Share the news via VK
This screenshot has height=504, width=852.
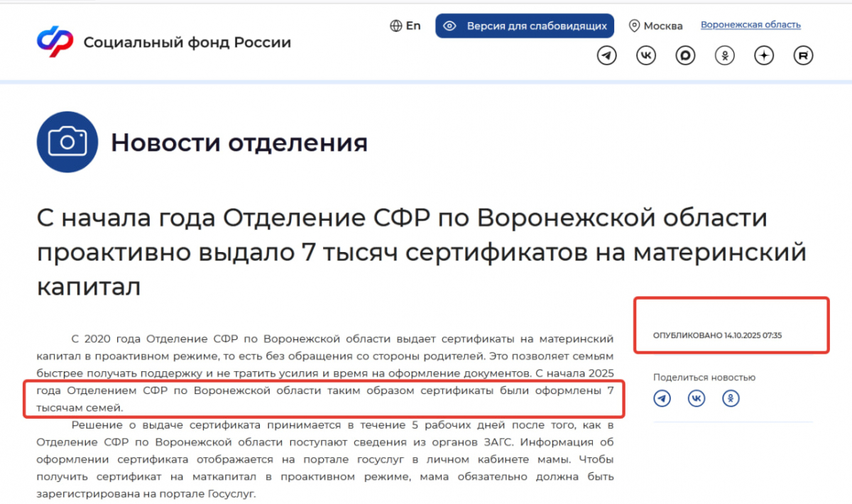[x=697, y=399]
